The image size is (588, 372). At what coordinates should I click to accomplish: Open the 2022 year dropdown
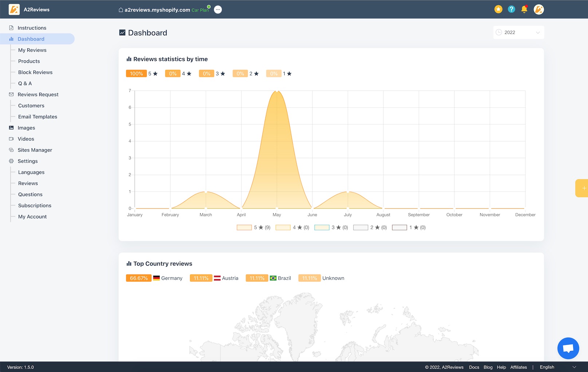[518, 32]
